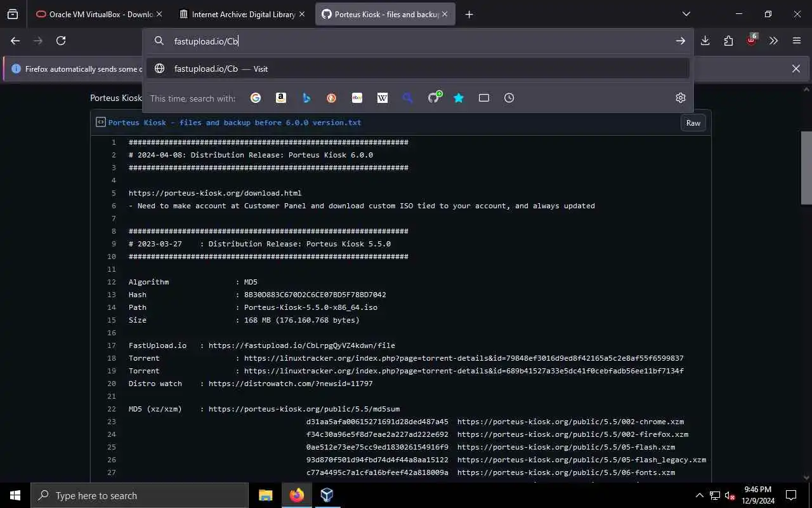Click the porteus-kiosk.org/download.html URL
This screenshot has height=508, width=812.
pos(215,193)
